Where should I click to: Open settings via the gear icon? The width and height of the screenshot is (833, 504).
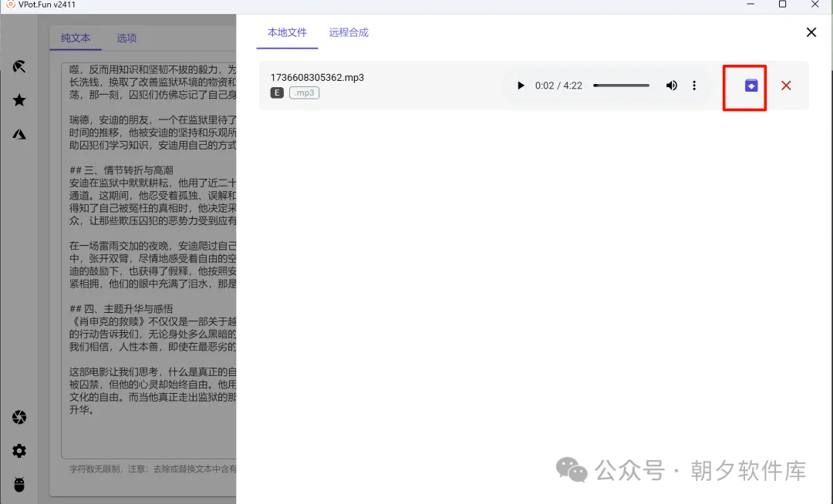coord(19,451)
